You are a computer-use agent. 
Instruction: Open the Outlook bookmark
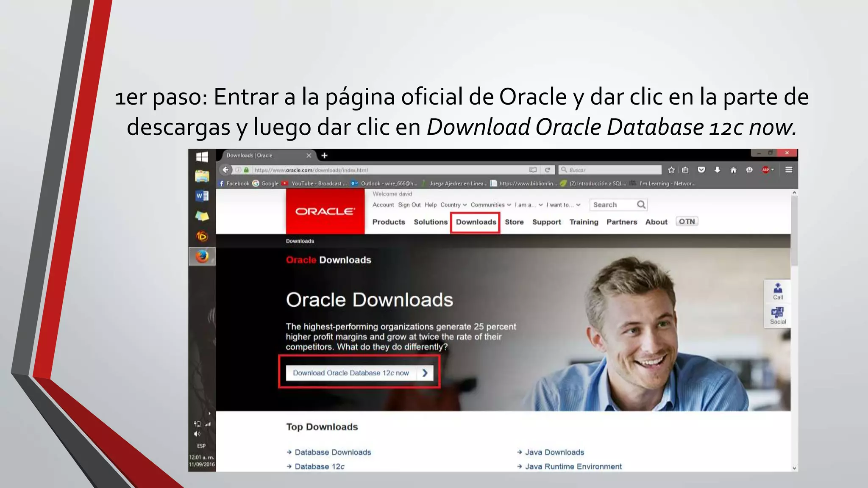coord(384,183)
